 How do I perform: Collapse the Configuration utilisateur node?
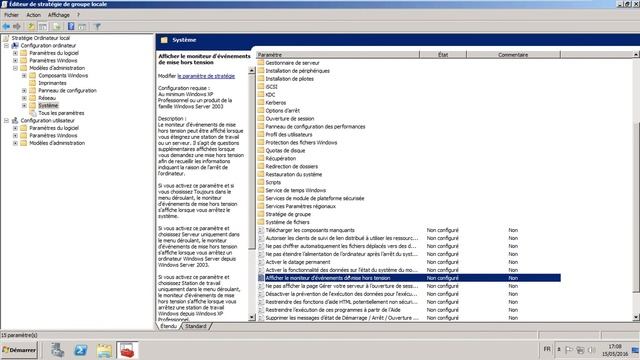pyautogui.click(x=7, y=120)
